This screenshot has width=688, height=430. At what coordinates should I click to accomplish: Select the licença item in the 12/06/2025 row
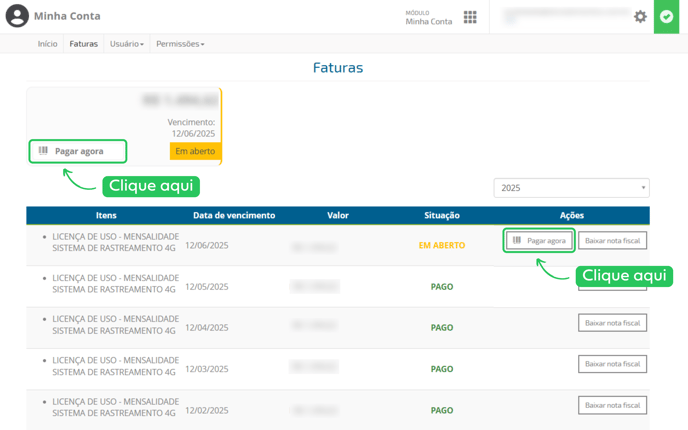115,242
